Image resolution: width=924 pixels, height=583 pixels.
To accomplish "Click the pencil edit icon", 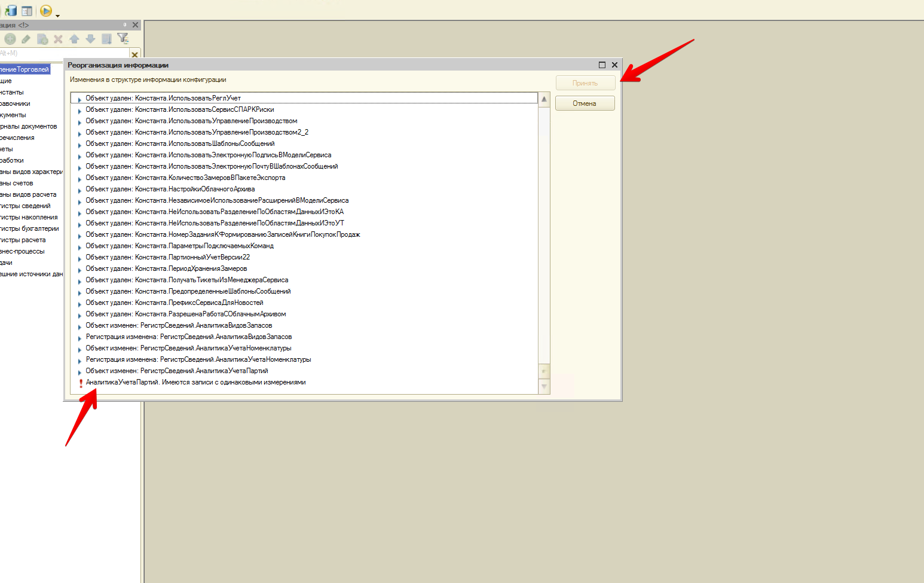I will tap(26, 39).
